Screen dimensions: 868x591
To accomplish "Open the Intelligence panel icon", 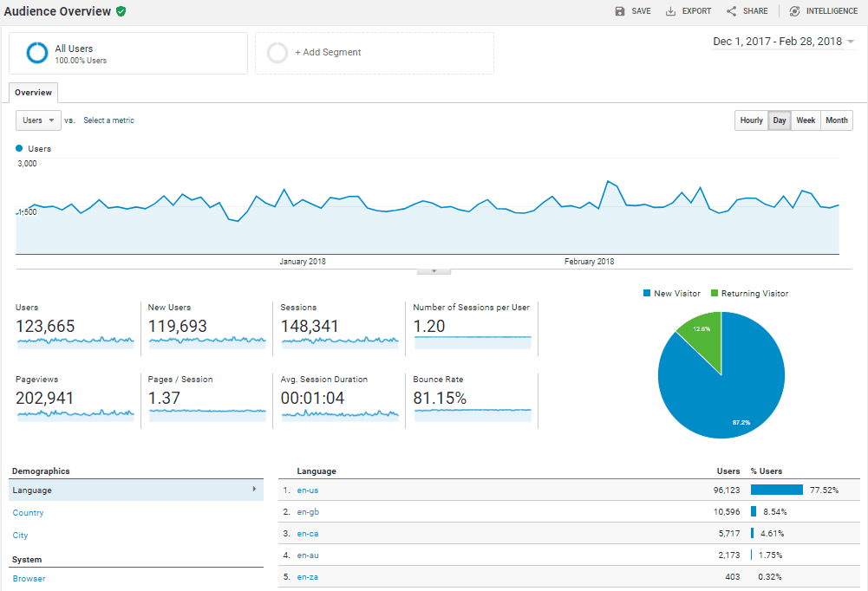I will point(794,11).
